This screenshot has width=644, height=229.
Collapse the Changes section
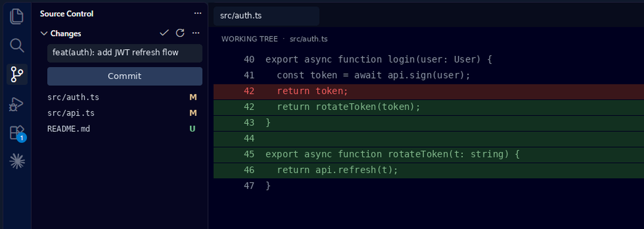[x=44, y=33]
